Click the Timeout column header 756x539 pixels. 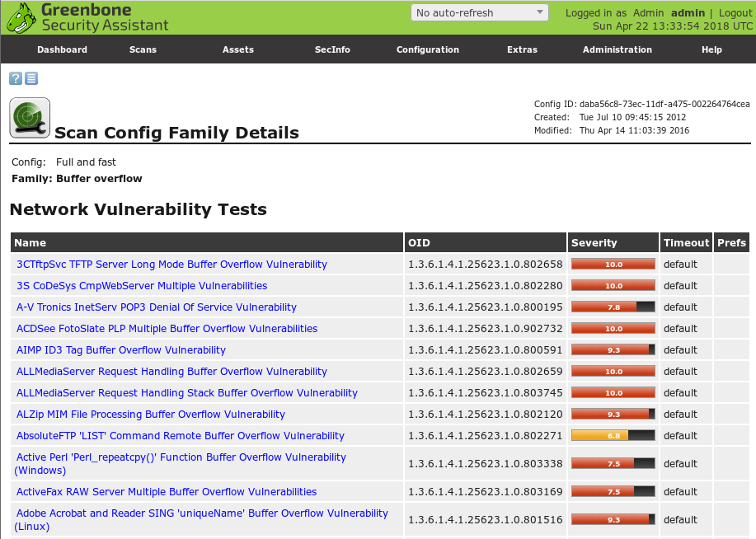pos(686,242)
